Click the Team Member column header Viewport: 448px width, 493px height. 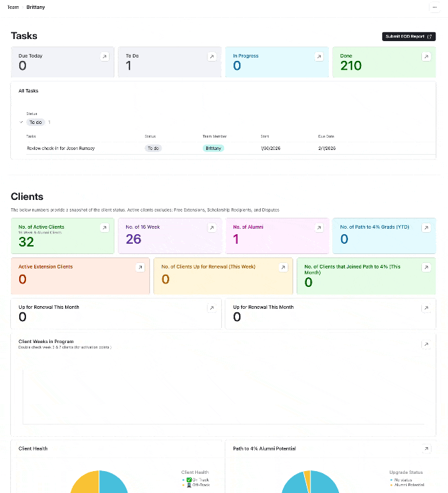pyautogui.click(x=214, y=136)
